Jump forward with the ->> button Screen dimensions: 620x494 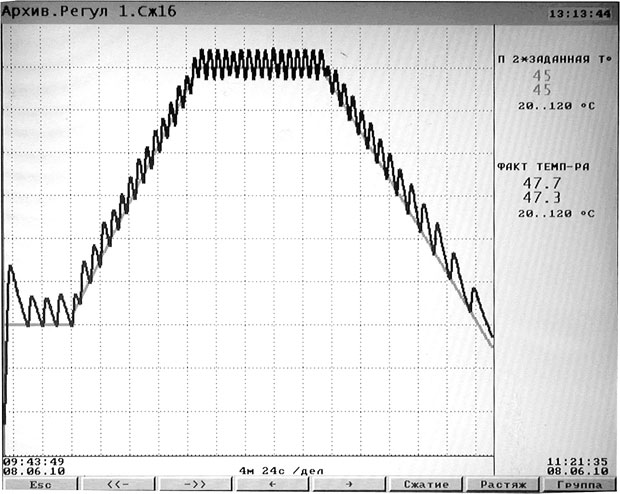[x=195, y=485]
